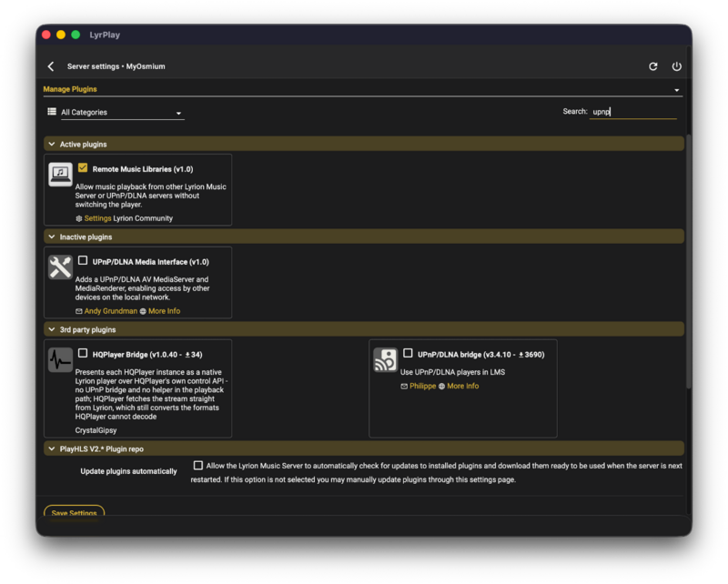Click UPnP/DLNA bridge speaker icon
The width and height of the screenshot is (728, 584).
coord(385,360)
